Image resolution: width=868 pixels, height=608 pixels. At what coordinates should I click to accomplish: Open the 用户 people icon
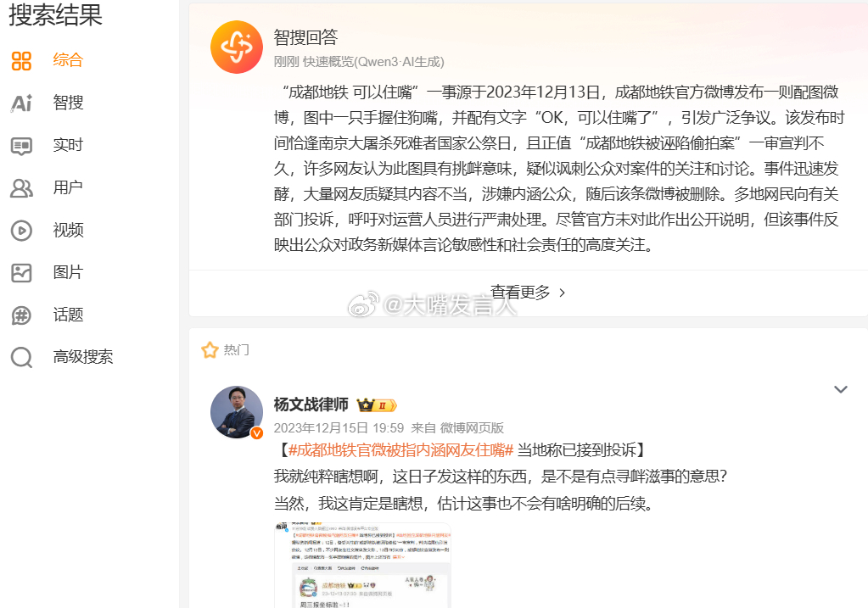(x=21, y=188)
